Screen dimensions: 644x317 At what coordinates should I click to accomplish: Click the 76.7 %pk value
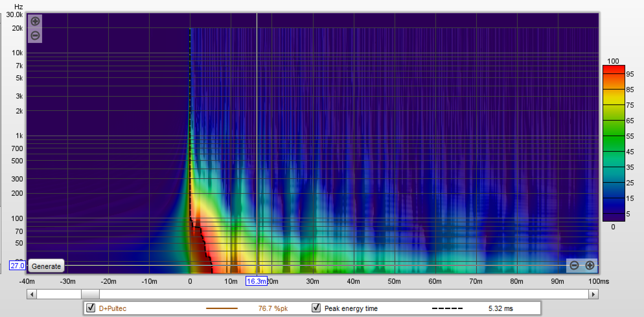[273, 308]
